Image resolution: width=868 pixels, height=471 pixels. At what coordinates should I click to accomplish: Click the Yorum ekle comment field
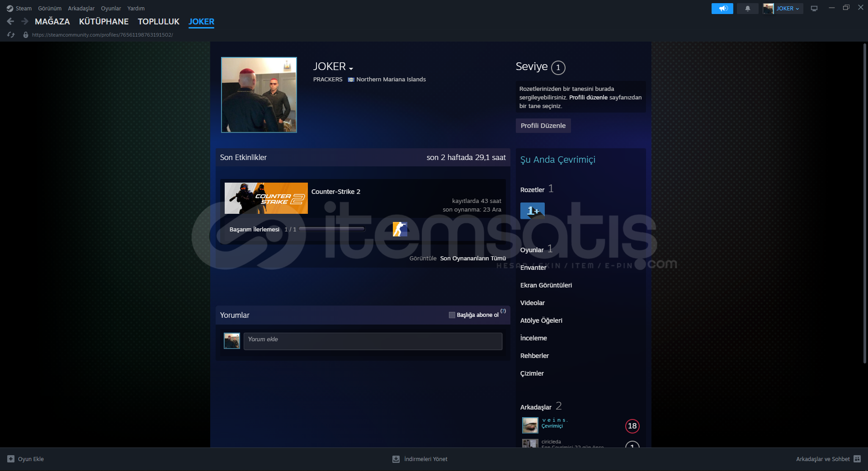tap(373, 341)
